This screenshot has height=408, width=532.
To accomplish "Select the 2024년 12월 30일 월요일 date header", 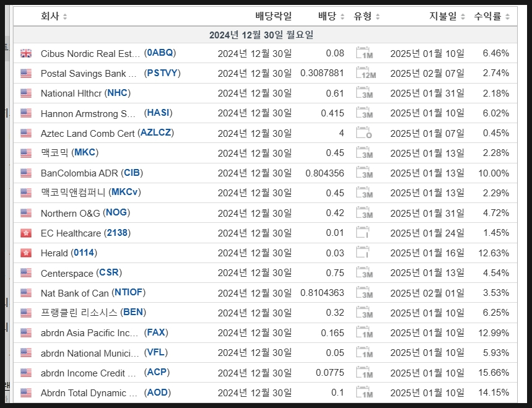I will coord(261,35).
